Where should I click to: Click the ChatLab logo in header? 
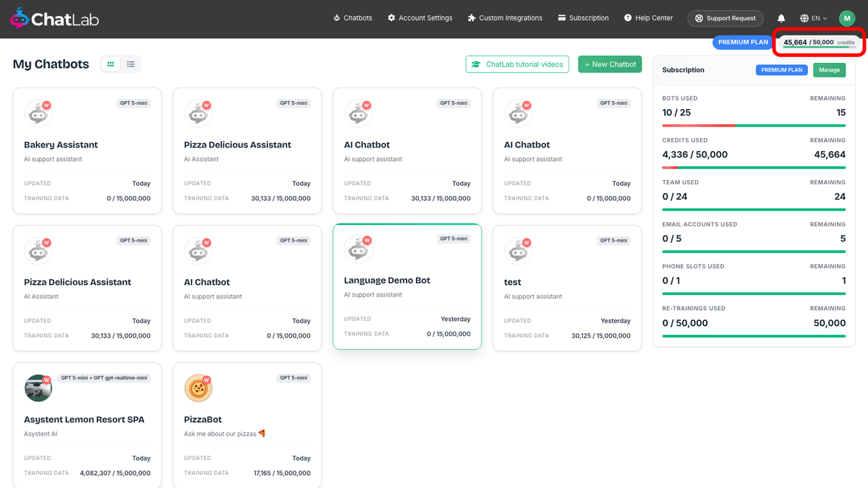point(54,18)
